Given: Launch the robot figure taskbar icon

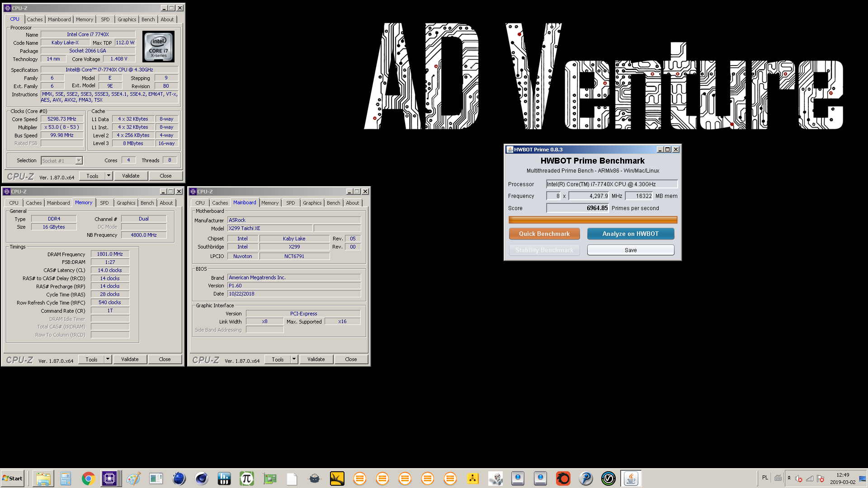Looking at the screenshot, I should (x=495, y=479).
